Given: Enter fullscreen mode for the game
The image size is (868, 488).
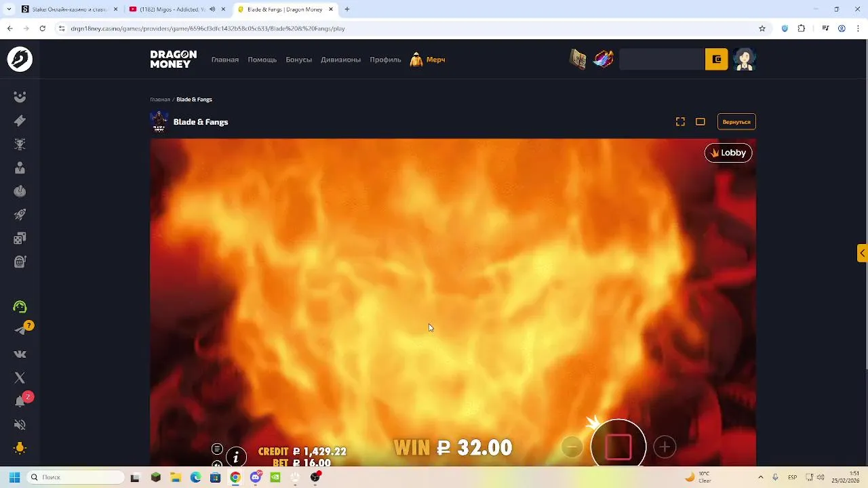Looking at the screenshot, I should click(680, 122).
